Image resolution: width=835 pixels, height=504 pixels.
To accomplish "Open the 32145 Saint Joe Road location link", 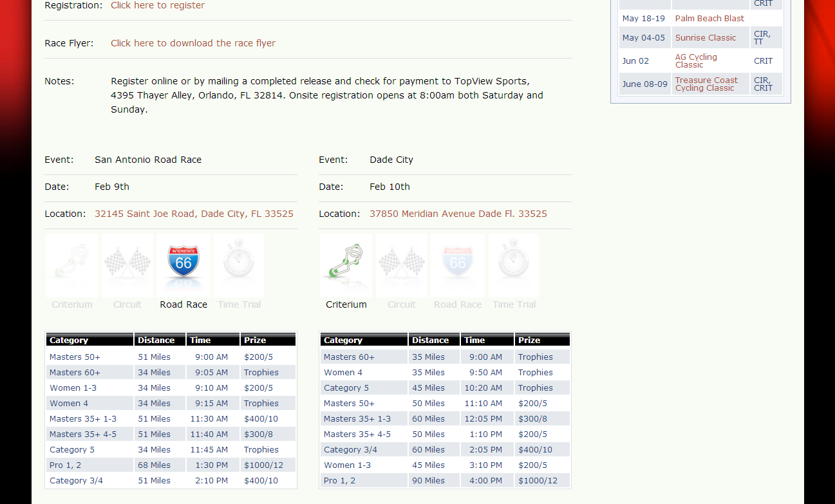I will point(194,214).
